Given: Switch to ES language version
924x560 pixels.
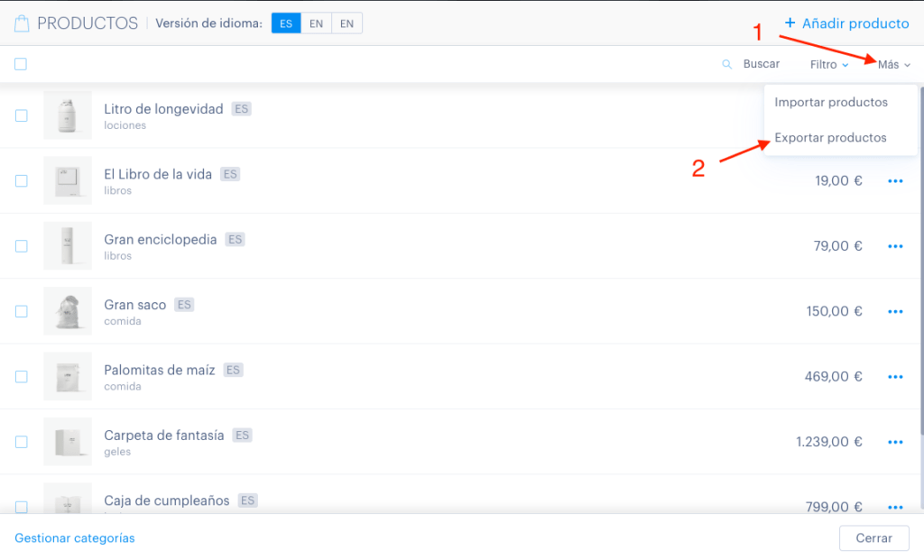Looking at the screenshot, I should click(286, 23).
